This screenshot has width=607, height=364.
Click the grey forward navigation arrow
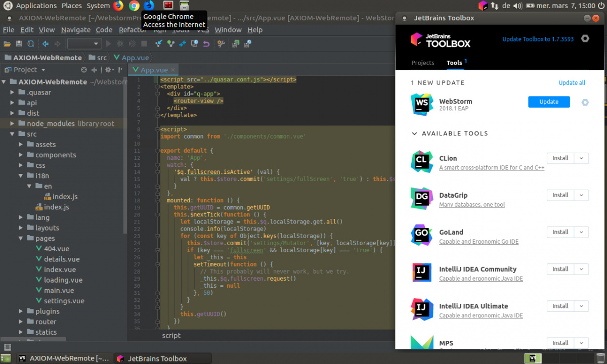point(57,44)
